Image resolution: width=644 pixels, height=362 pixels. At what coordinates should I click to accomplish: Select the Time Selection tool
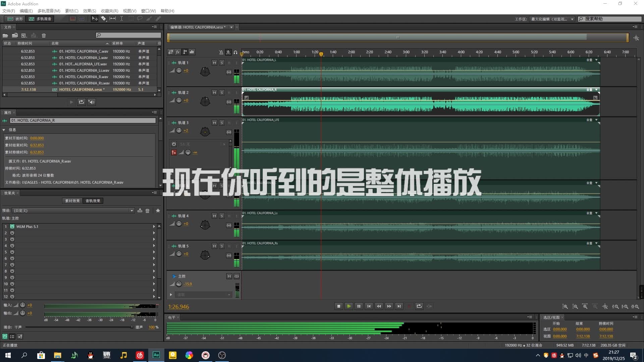121,19
